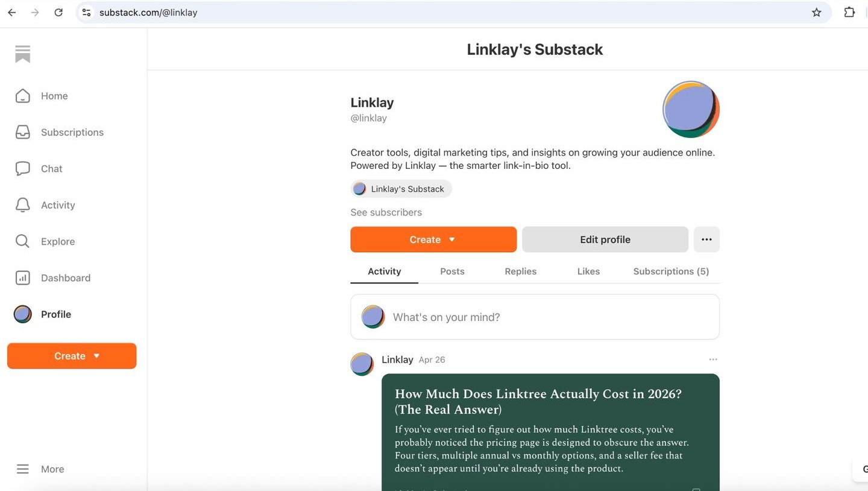The height and width of the screenshot is (491, 868).
Task: Switch to the Posts tab
Action: point(452,271)
